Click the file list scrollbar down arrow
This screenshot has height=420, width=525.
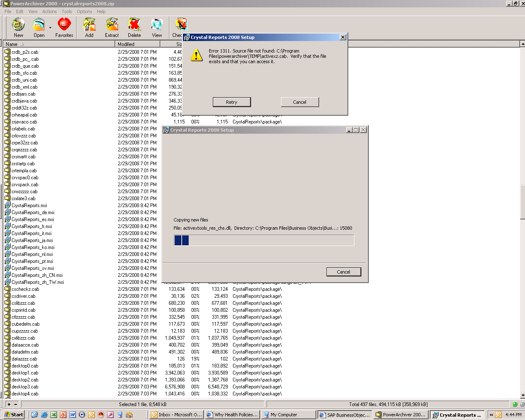coord(522,395)
